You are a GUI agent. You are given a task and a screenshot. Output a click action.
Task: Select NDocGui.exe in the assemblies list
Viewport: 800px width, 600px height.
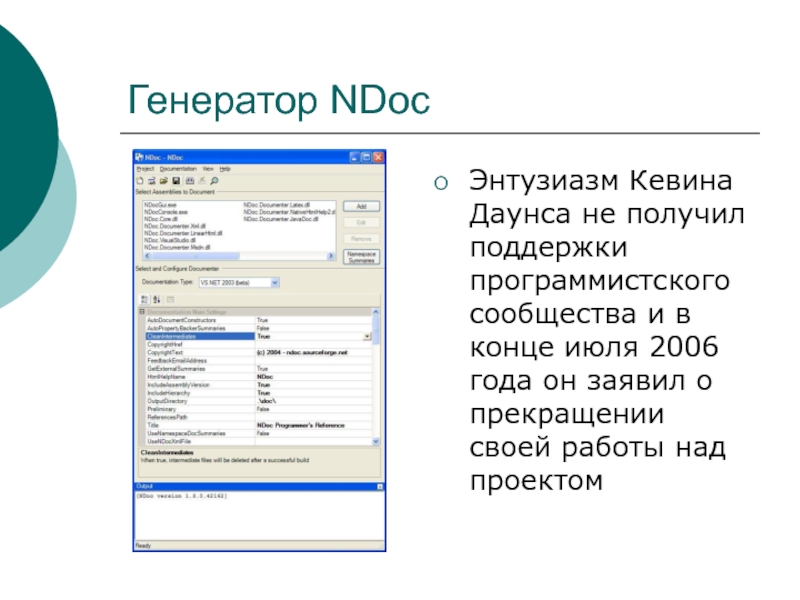(x=160, y=205)
